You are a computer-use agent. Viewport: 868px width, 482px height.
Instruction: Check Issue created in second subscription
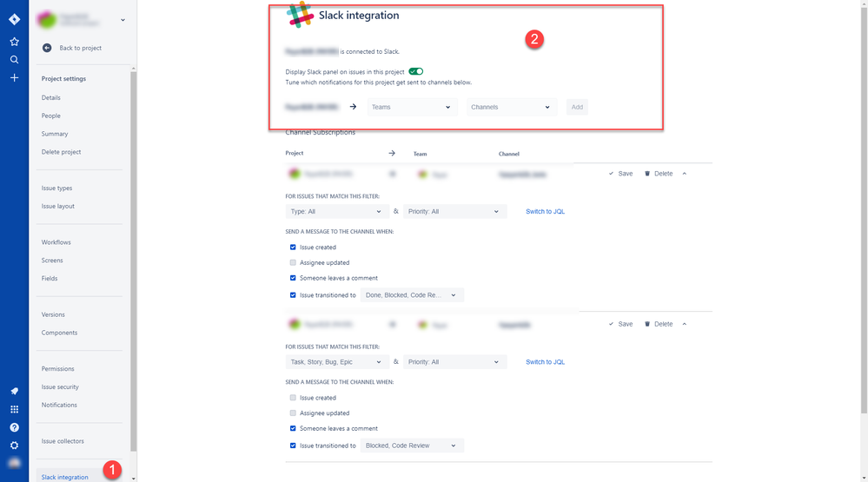coord(293,398)
